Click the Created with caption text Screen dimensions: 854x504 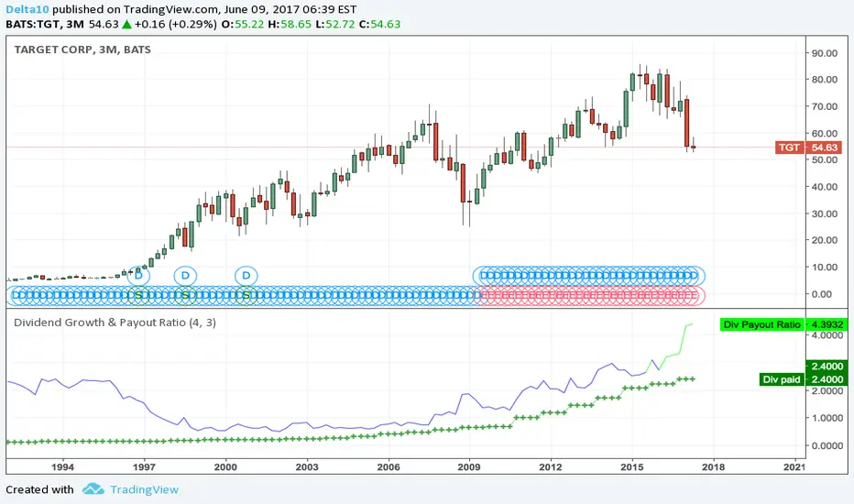point(39,489)
